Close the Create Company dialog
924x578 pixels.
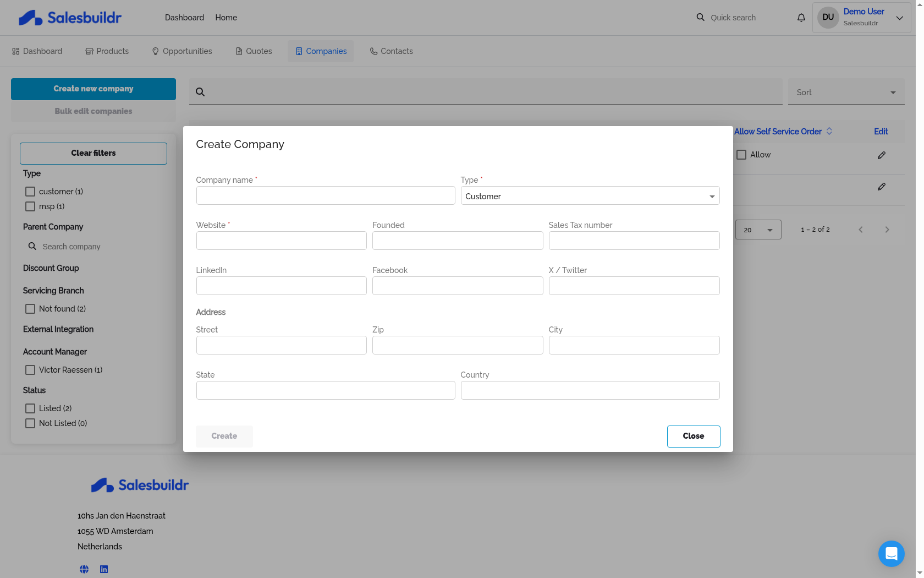pos(694,436)
